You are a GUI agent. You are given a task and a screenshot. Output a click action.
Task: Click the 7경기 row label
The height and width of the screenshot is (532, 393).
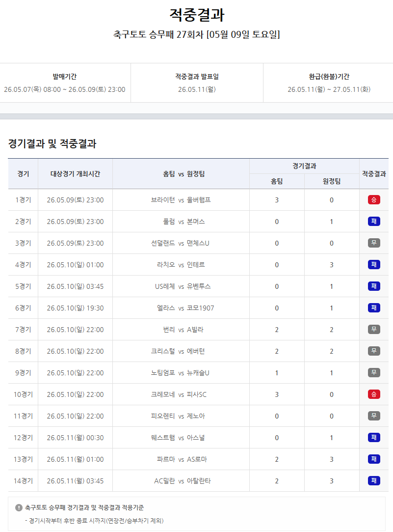(23, 330)
